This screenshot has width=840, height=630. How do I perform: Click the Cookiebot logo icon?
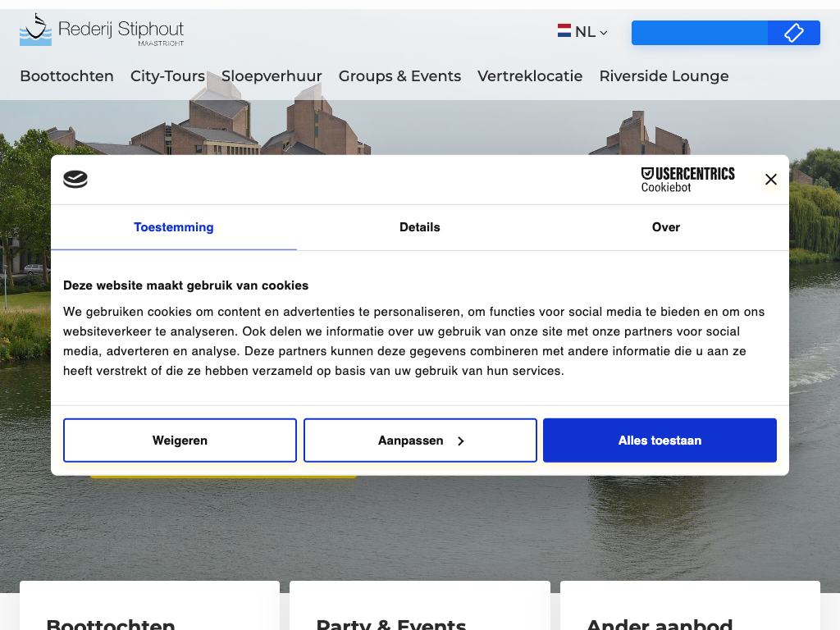(x=75, y=179)
